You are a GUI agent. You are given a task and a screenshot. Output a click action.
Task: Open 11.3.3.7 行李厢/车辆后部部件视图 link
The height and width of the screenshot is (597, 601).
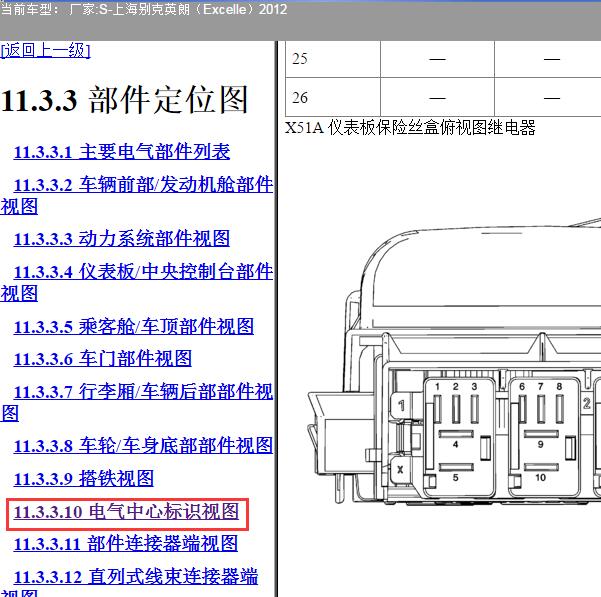click(136, 403)
